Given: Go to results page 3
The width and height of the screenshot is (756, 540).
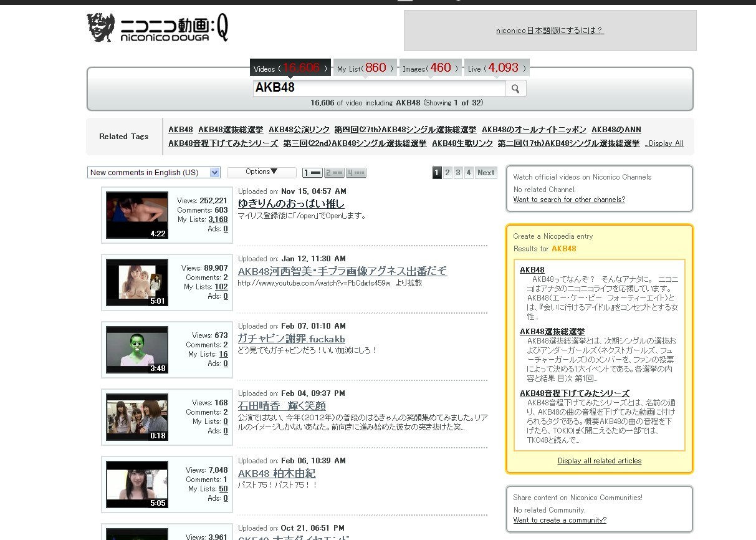Looking at the screenshot, I should tap(458, 173).
